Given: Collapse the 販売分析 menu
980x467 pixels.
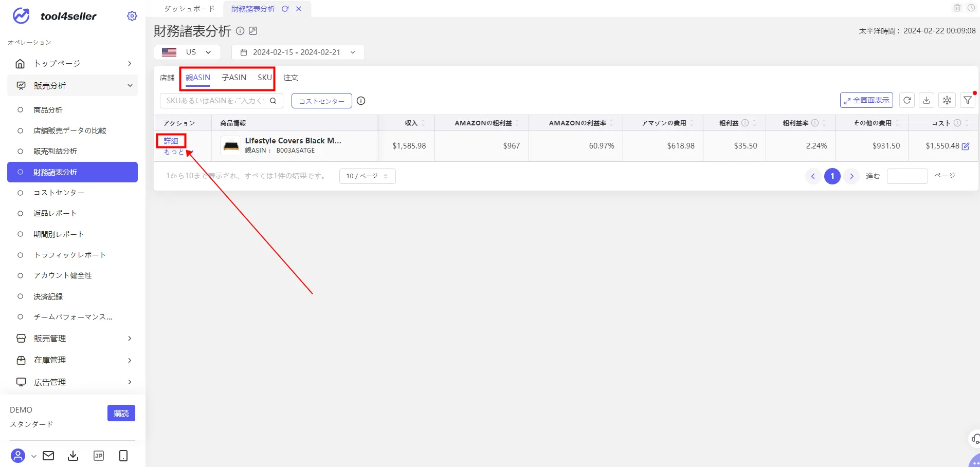Looking at the screenshot, I should click(x=72, y=85).
